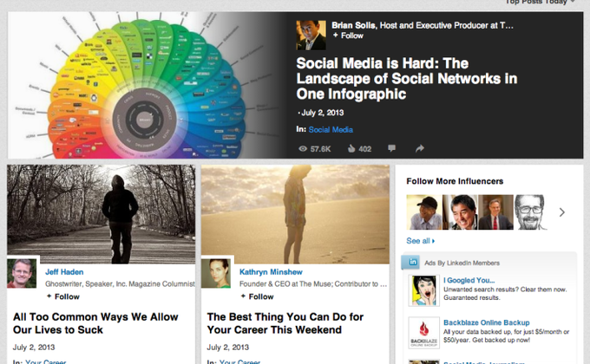Click 'Ghostwriter, Speaker, Inc. Magazine Columnist' text
Screen dimensions: 590x364
[120, 284]
